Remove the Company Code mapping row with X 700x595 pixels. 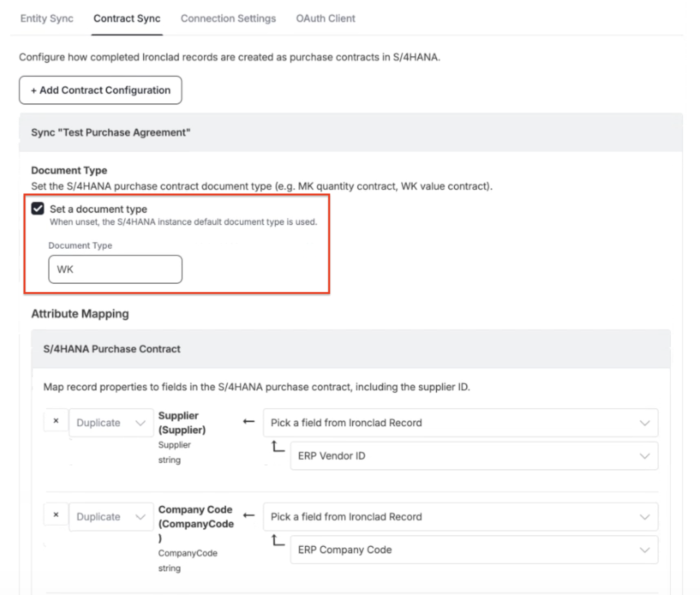[x=56, y=515]
